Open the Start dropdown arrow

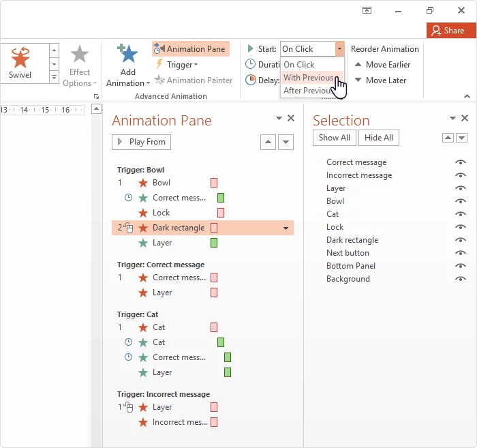339,48
